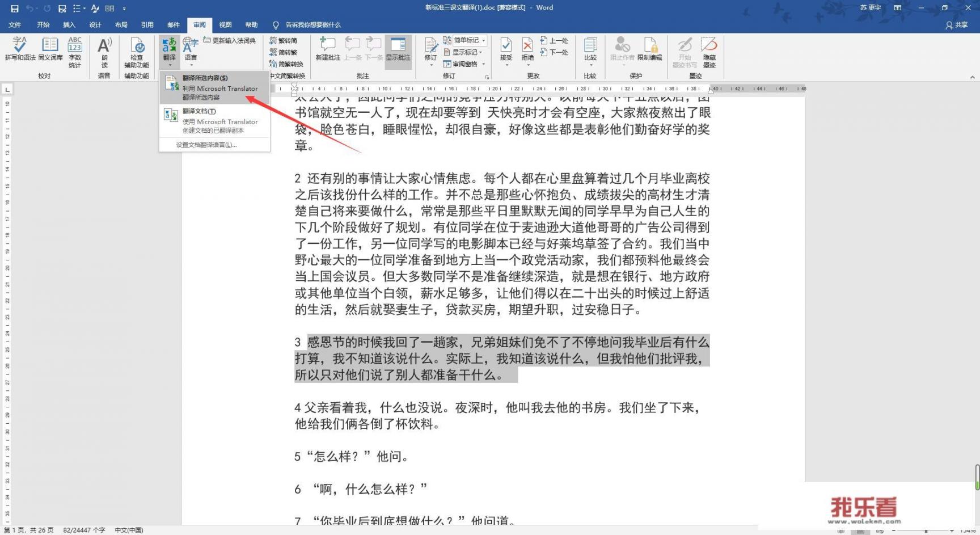This screenshot has height=535, width=980.
Task: Insert a New Comment (新建批注)
Action: click(x=328, y=49)
